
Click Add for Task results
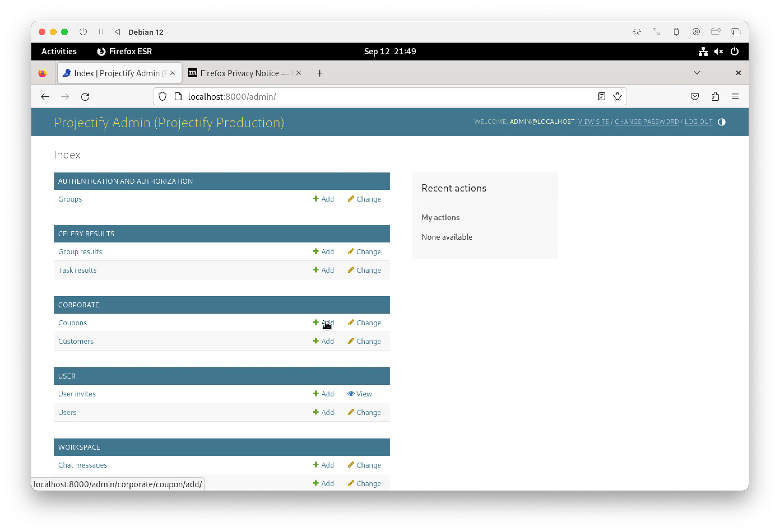tap(323, 270)
